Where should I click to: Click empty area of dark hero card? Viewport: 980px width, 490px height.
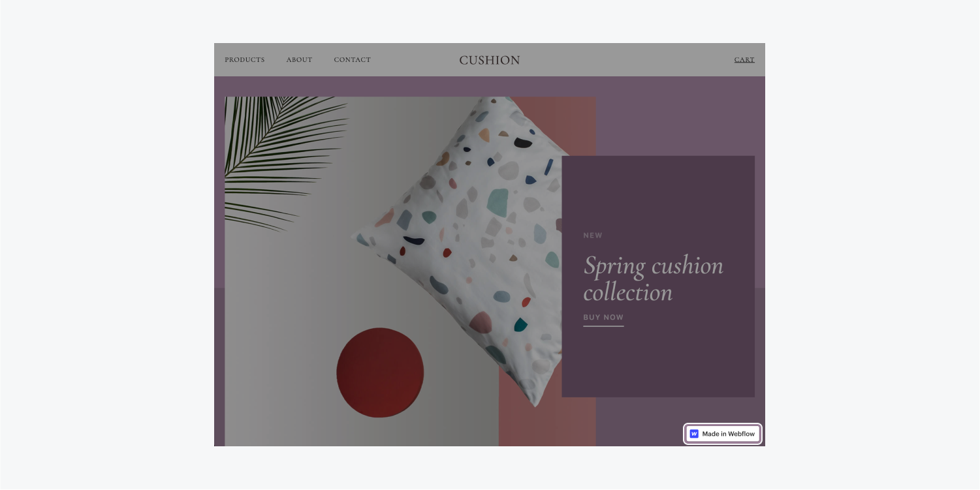point(658,365)
